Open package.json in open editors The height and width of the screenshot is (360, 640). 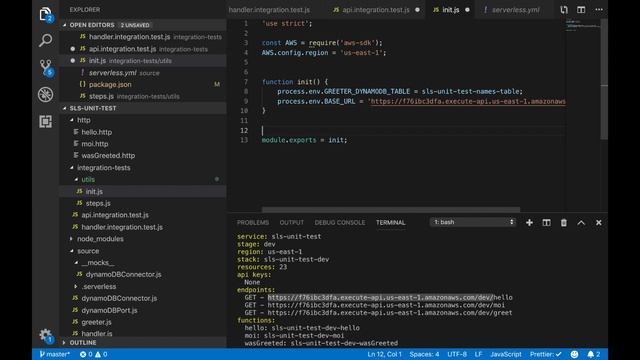pyautogui.click(x=110, y=84)
